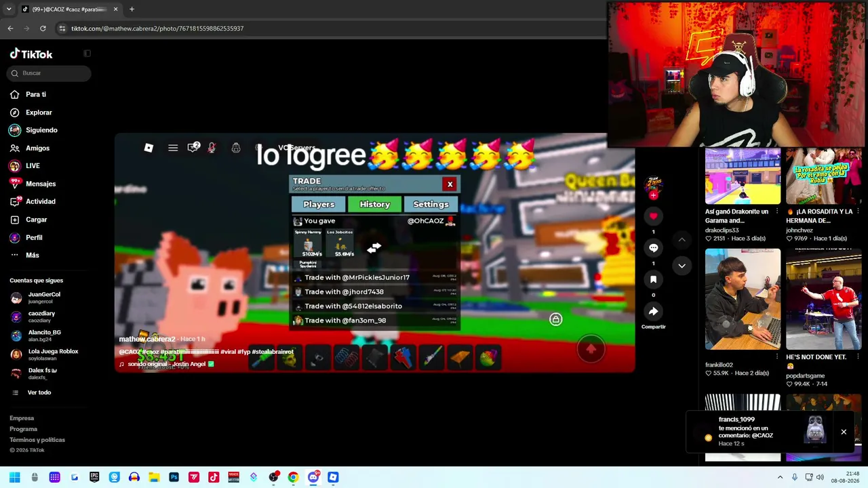Open 'LA ROSADITA Y LA HERMANA' thumbnail
868x488 pixels.
pos(823,176)
